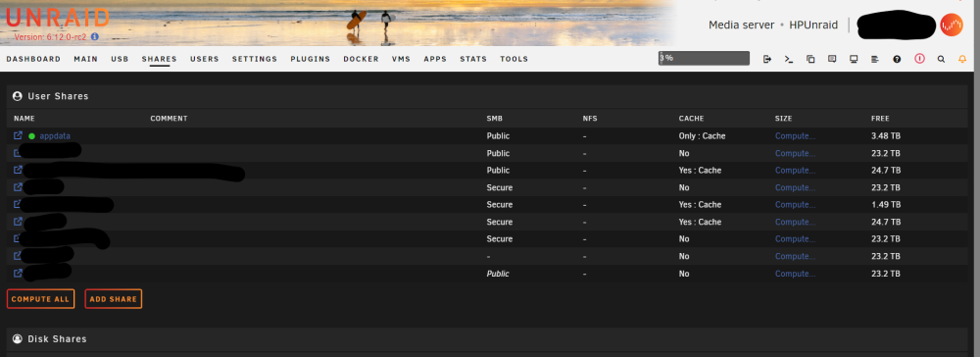The width and height of the screenshot is (980, 357).
Task: Click the red alert exclamation icon
Action: pos(919,58)
